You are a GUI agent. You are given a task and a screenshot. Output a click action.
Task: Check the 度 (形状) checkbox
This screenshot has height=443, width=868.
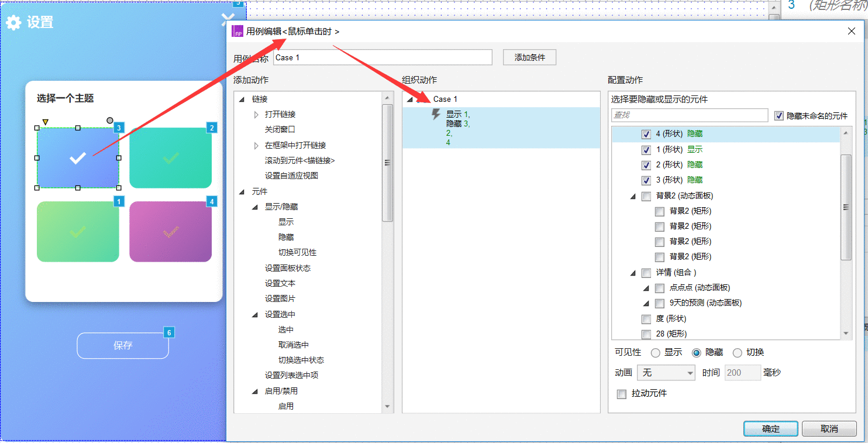[646, 319]
